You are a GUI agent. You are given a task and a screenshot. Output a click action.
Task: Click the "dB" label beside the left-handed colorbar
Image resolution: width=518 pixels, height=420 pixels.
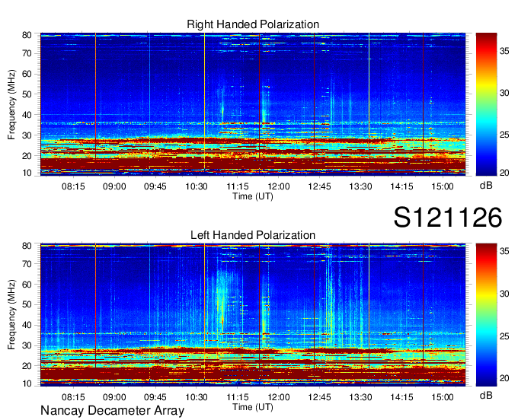(486, 396)
